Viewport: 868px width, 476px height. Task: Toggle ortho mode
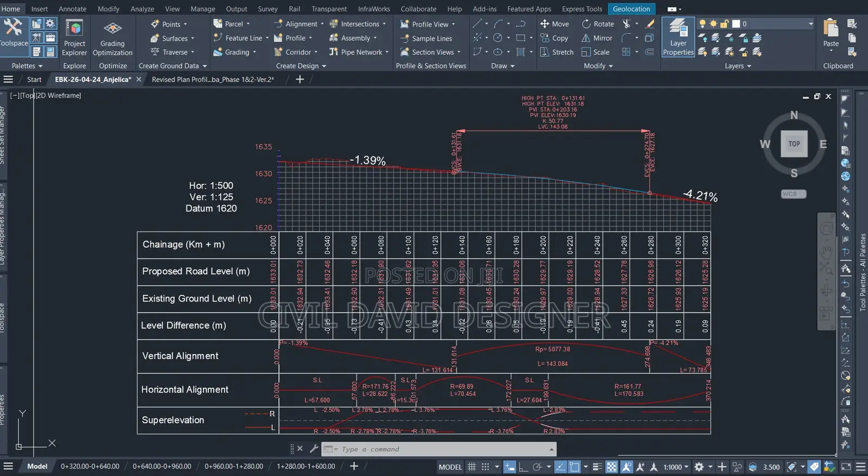[524, 467]
